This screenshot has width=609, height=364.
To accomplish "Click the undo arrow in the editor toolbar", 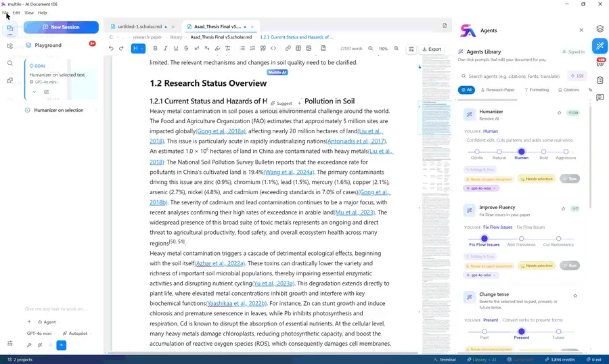I will click(x=111, y=49).
